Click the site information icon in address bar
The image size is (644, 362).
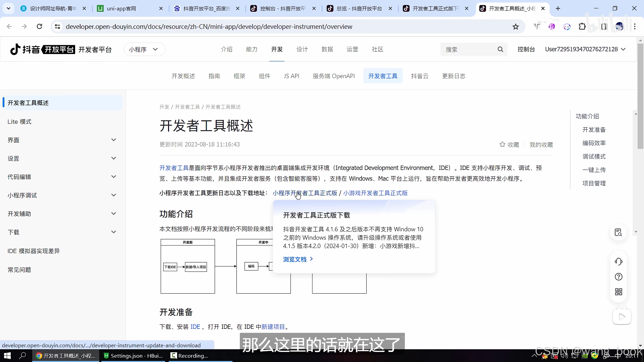tap(57, 26)
